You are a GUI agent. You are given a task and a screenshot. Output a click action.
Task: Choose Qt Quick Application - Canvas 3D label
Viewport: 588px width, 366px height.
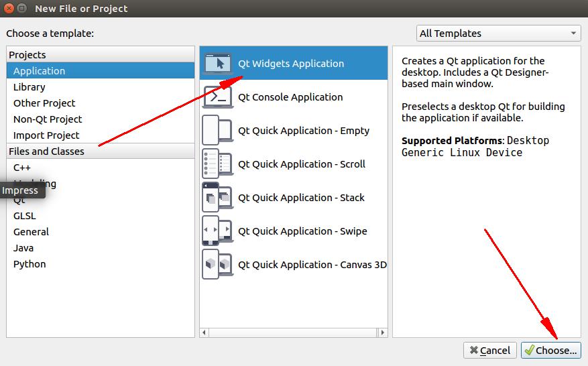point(312,264)
